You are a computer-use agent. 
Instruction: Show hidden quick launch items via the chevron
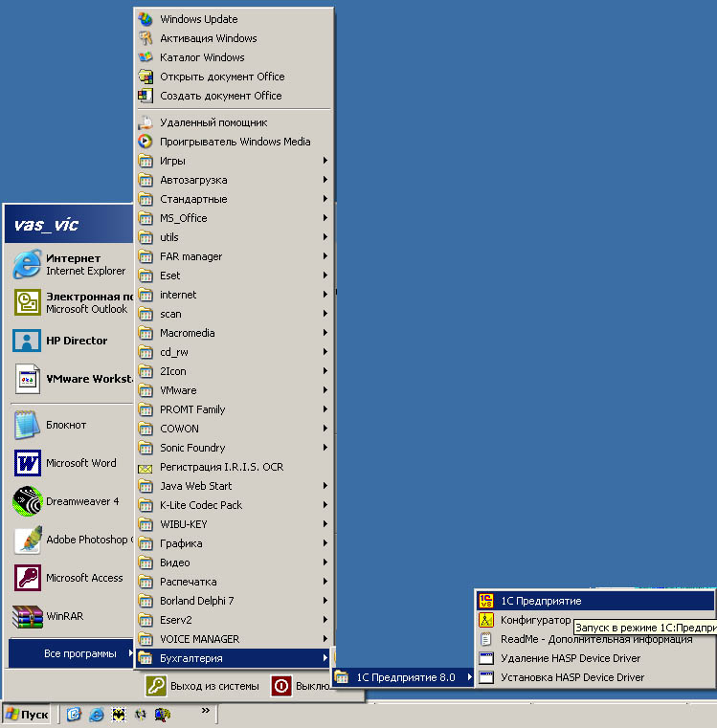[x=206, y=711]
